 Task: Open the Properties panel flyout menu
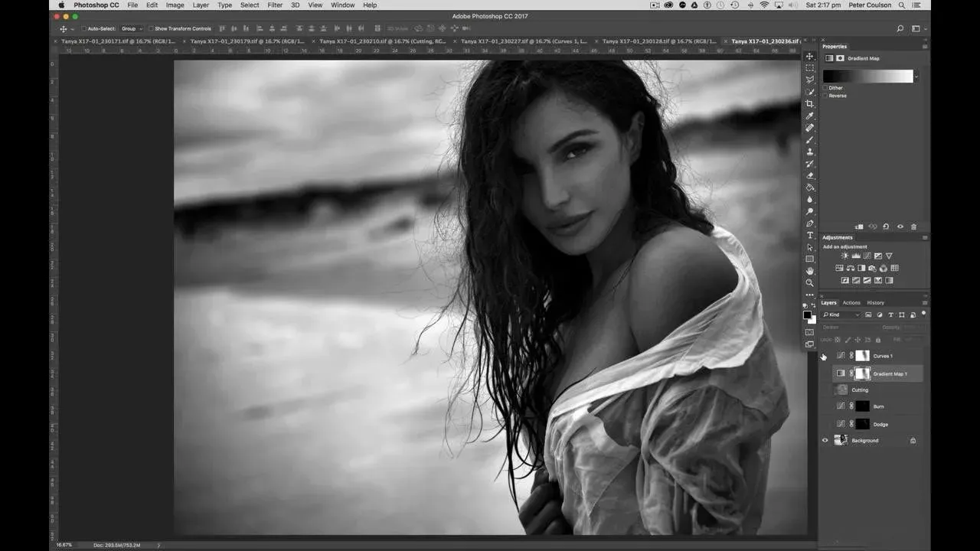coord(924,47)
